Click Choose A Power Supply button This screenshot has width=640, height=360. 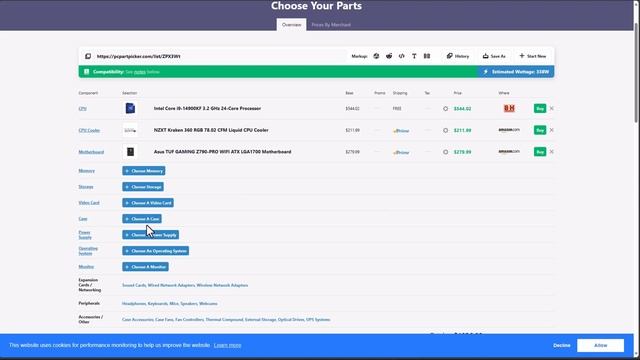pos(150,235)
